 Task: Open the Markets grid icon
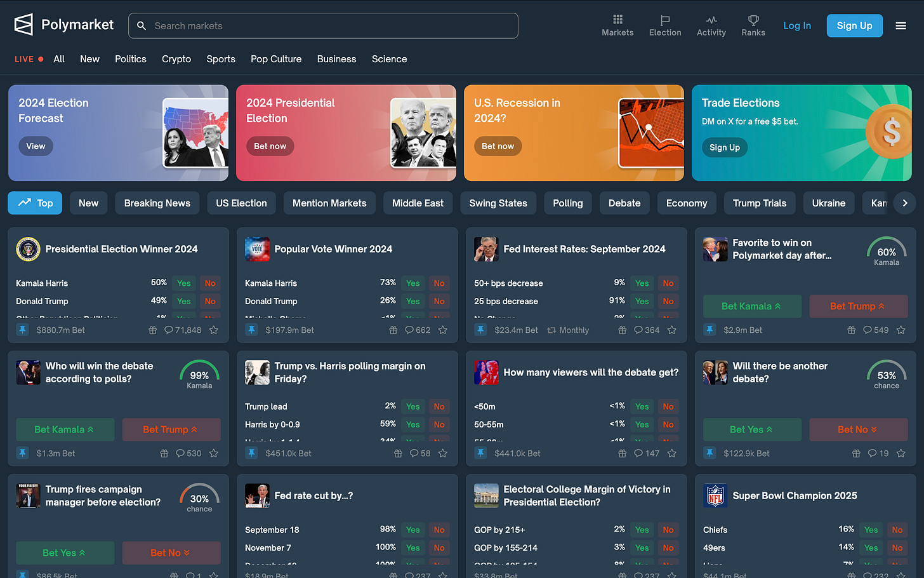point(617,20)
